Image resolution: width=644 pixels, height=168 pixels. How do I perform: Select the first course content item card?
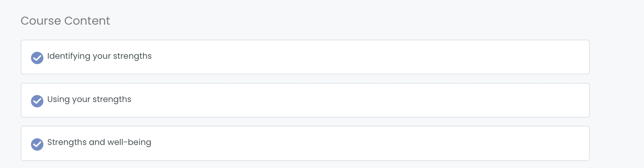305,57
